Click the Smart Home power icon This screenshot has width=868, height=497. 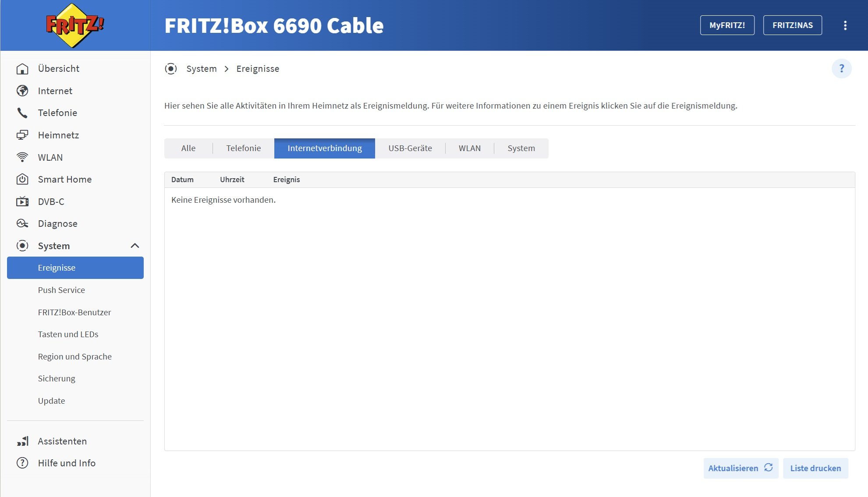click(x=22, y=179)
